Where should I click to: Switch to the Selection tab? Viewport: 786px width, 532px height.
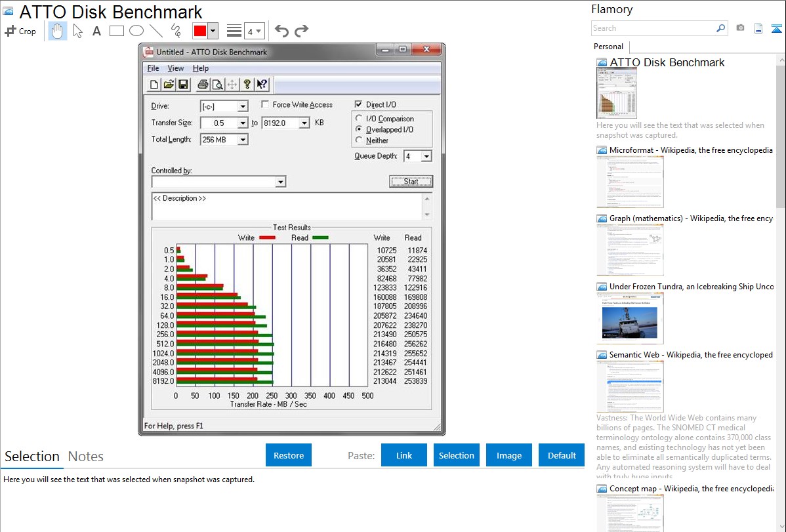point(32,457)
